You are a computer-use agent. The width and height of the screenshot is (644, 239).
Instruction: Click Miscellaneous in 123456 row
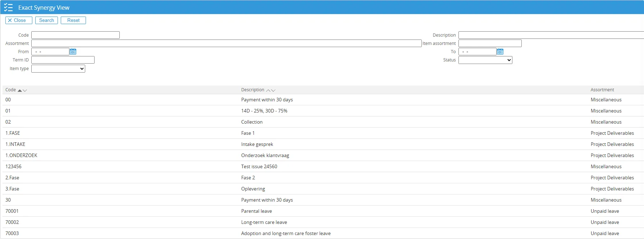[x=606, y=167]
